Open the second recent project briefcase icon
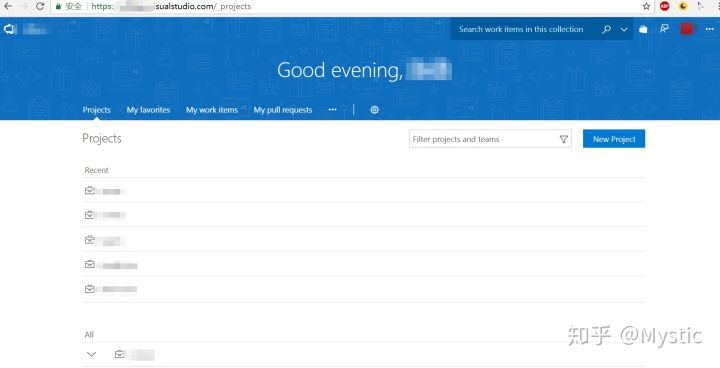The height and width of the screenshot is (368, 720). 90,215
